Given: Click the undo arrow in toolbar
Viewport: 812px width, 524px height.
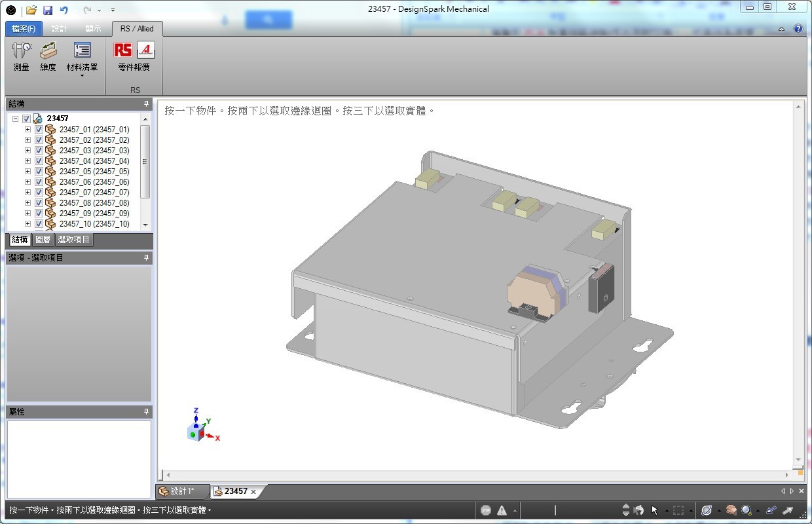Looking at the screenshot, I should [64, 10].
